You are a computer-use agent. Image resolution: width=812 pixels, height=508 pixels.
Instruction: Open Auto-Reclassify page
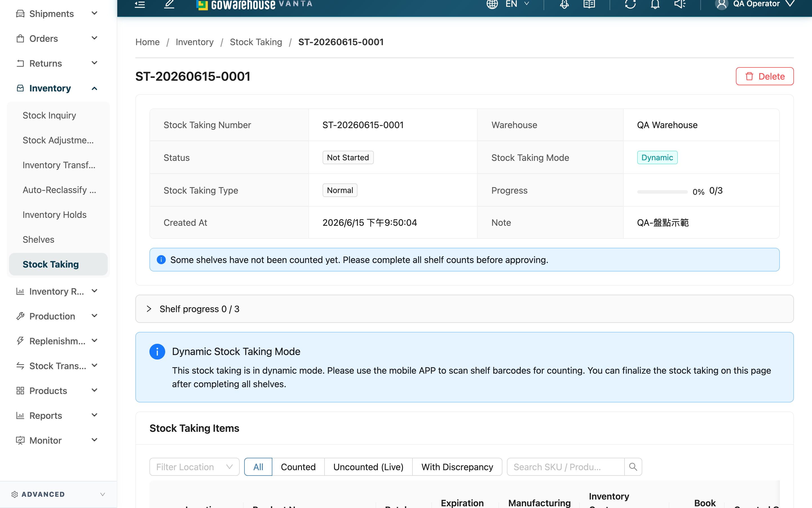click(59, 190)
